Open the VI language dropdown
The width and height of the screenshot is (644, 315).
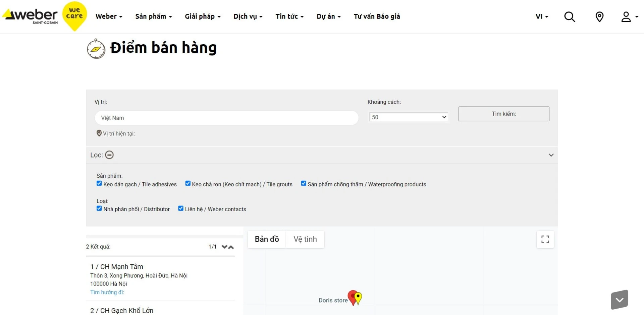(541, 16)
